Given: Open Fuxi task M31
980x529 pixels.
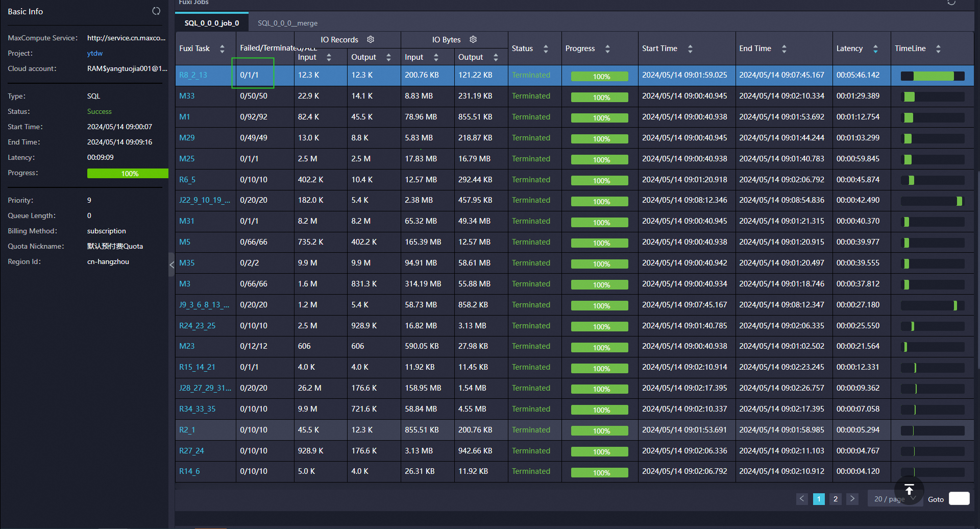Looking at the screenshot, I should [x=187, y=221].
